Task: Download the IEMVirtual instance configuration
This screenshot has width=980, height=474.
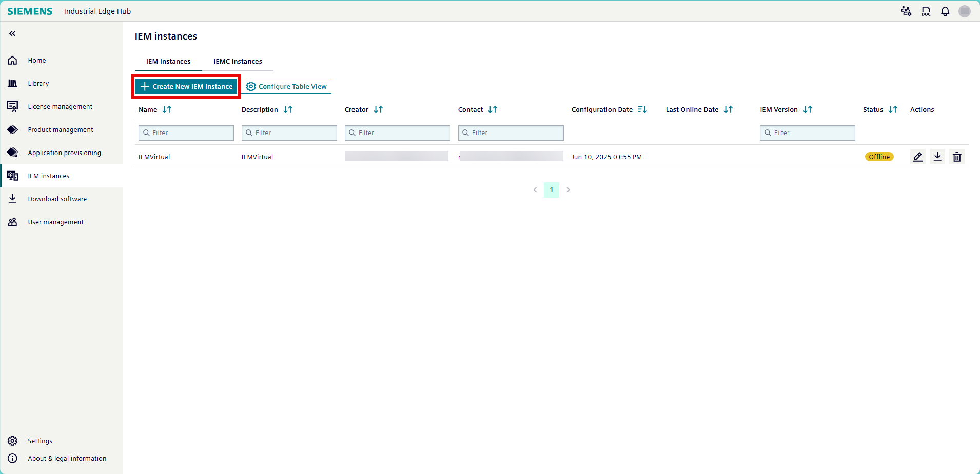Action: pos(937,157)
